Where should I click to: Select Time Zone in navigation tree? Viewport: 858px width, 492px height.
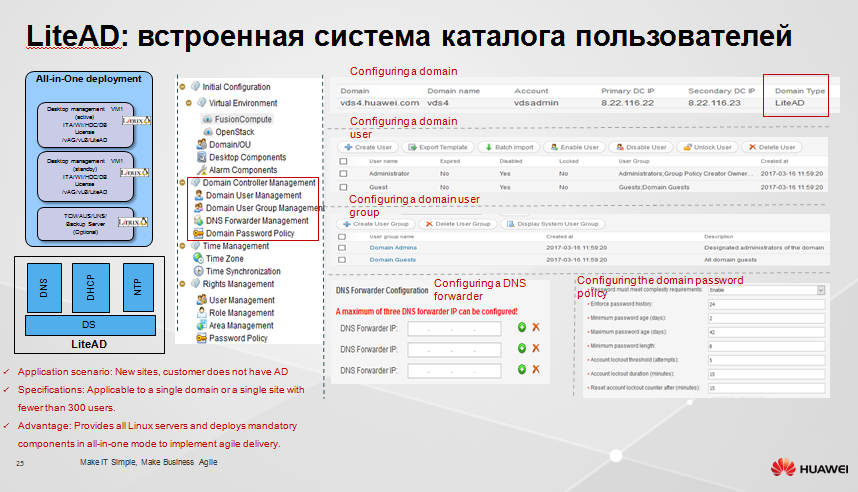(x=225, y=259)
